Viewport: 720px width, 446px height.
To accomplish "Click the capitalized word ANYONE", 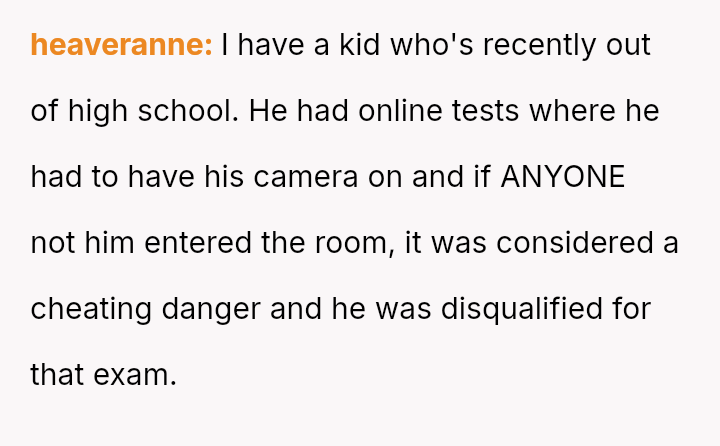I will tap(562, 177).
